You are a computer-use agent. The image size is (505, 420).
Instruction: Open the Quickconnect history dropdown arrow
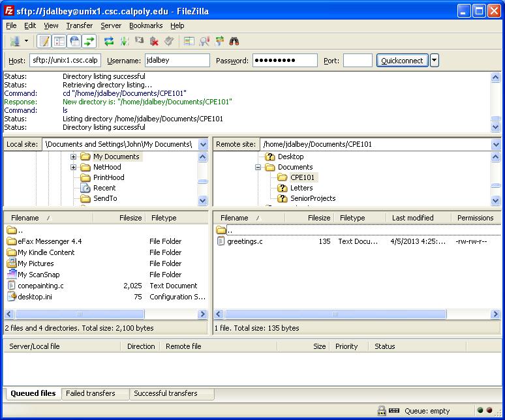click(435, 61)
